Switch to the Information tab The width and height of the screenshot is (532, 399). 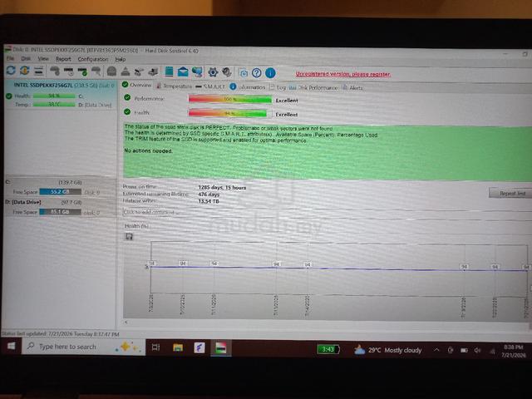point(248,87)
